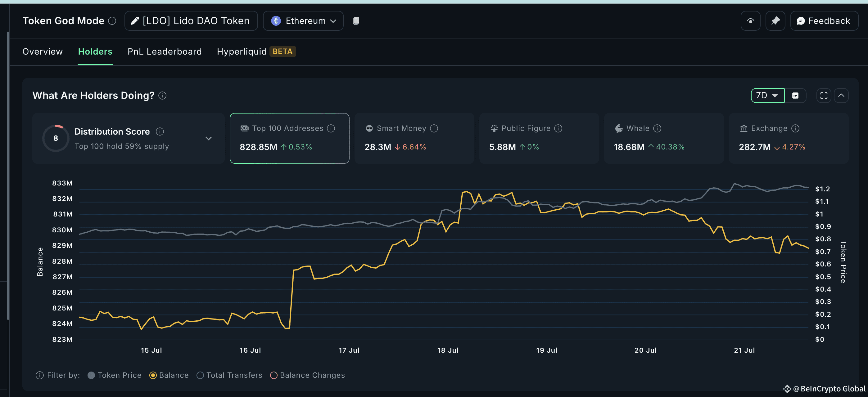Click the Smart Money info icon
The height and width of the screenshot is (397, 868).
434,129
